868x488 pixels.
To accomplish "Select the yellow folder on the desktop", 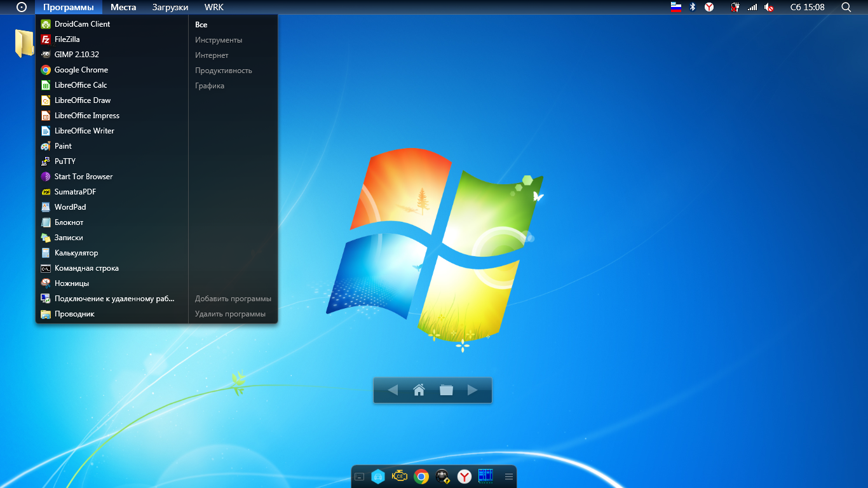I will point(24,43).
